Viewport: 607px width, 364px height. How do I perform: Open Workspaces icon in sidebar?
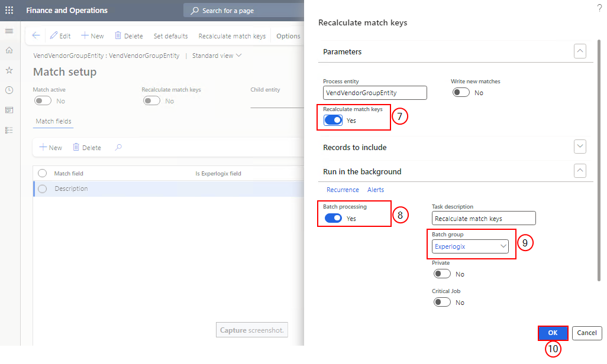[x=9, y=110]
